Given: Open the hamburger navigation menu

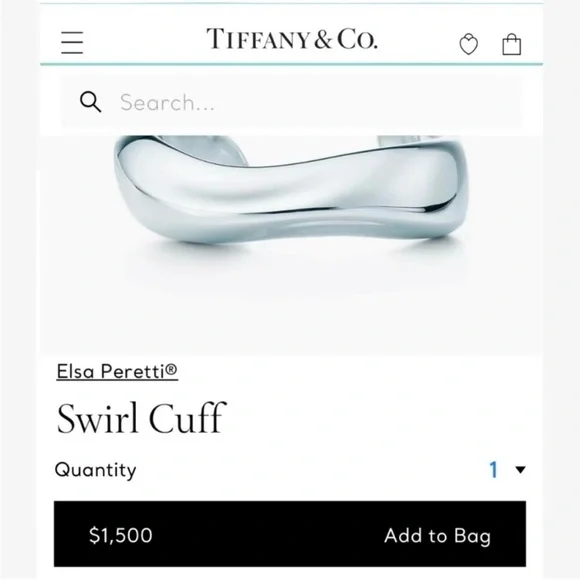Looking at the screenshot, I should (x=72, y=43).
